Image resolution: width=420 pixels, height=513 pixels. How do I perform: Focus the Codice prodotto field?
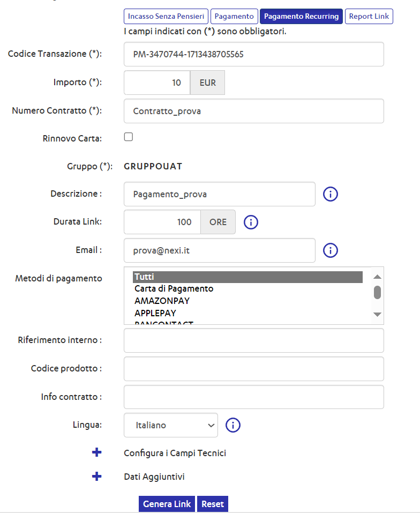(x=254, y=369)
